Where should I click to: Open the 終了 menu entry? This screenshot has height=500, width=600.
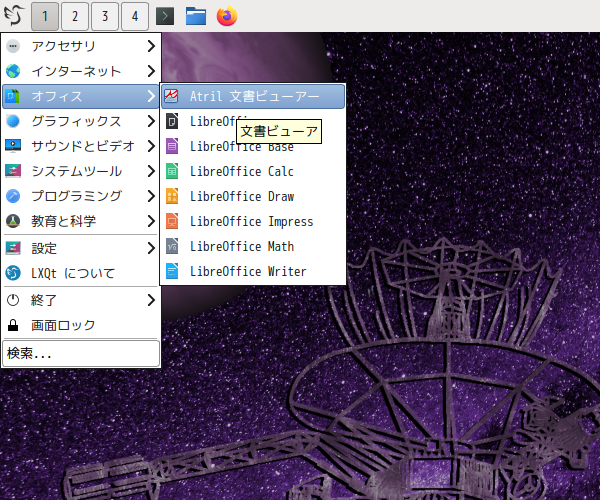click(81, 300)
